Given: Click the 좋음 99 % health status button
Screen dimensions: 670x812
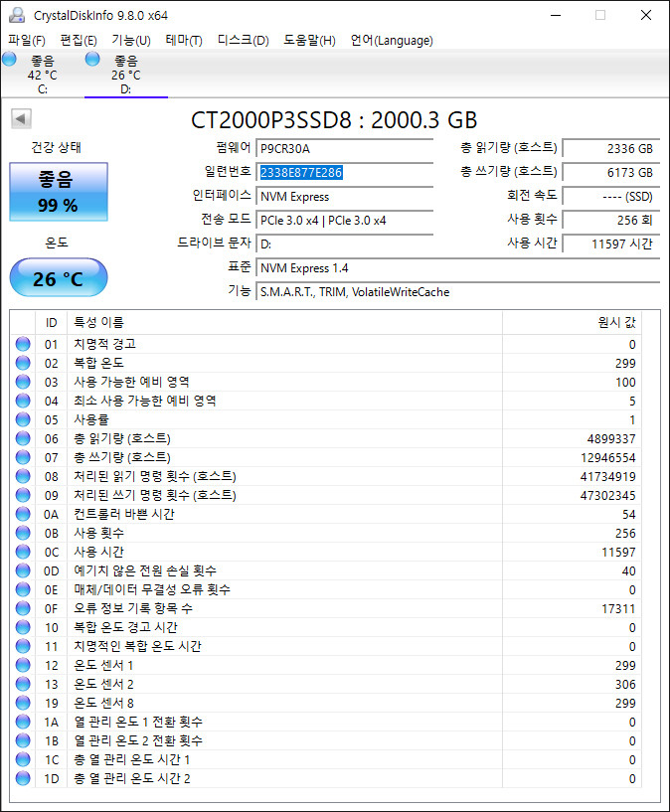Looking at the screenshot, I should click(x=59, y=192).
